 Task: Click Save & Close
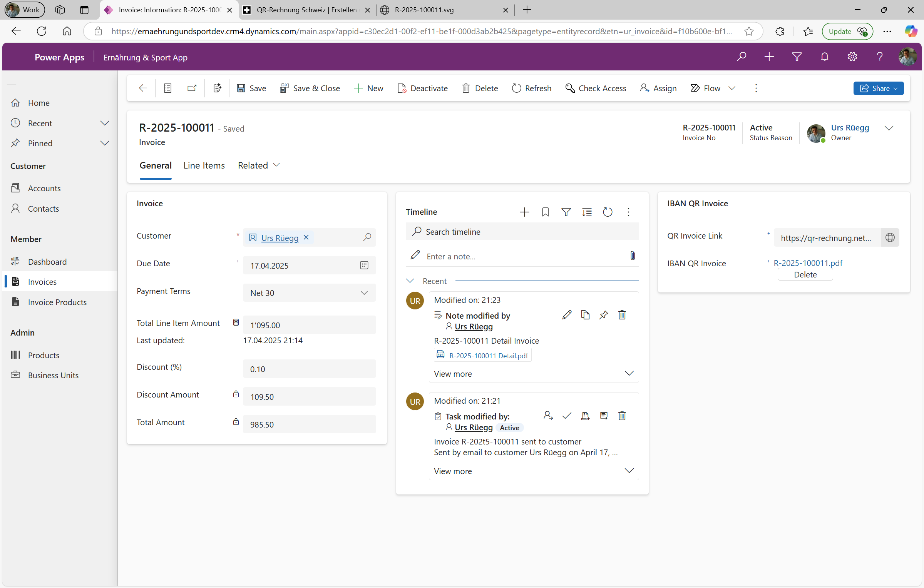(310, 88)
